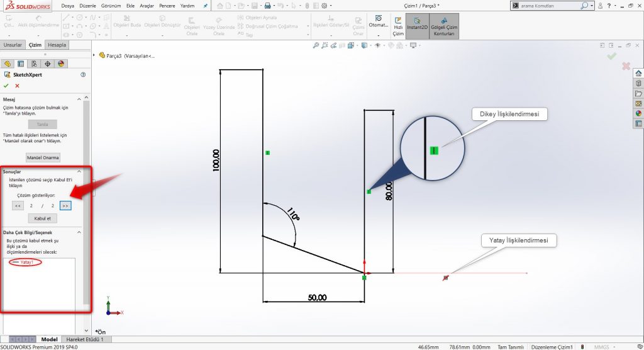This screenshot has height=350, width=644.
Task: Open the DisplayManager color-ball tab icon
Action: click(61, 64)
